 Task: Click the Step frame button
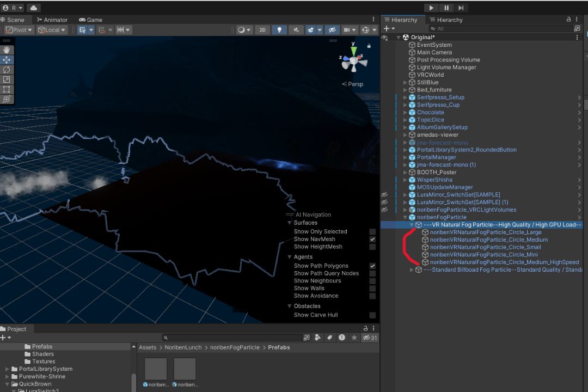pos(461,8)
